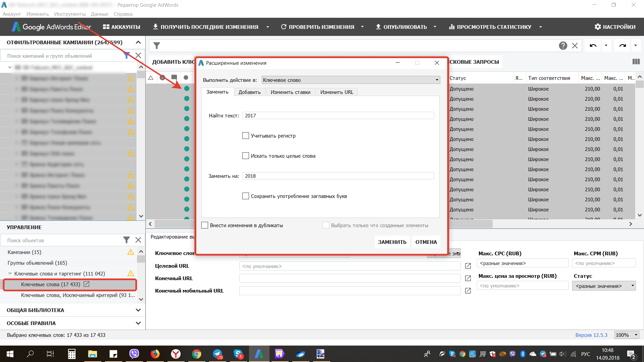Click warning triangle beside Кампании (15)

131,252
